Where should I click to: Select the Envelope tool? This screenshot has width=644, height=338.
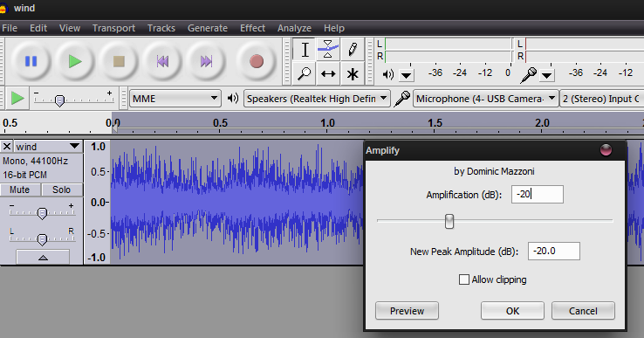point(328,50)
